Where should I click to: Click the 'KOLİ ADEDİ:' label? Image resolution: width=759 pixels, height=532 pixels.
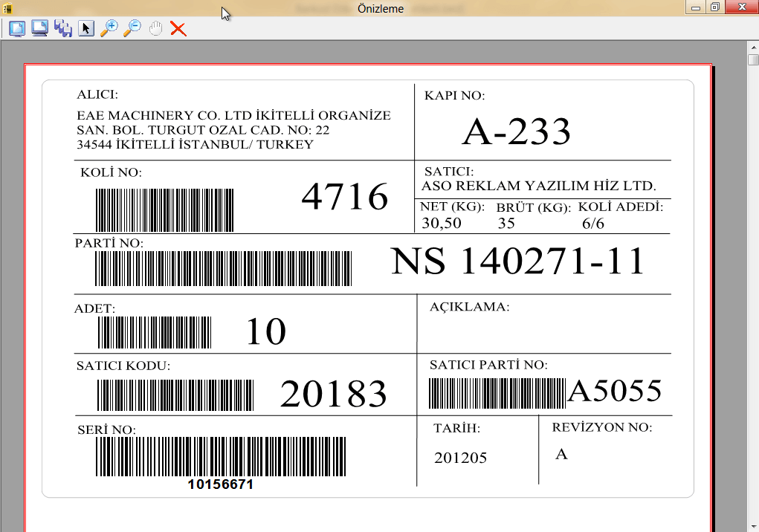click(x=621, y=207)
